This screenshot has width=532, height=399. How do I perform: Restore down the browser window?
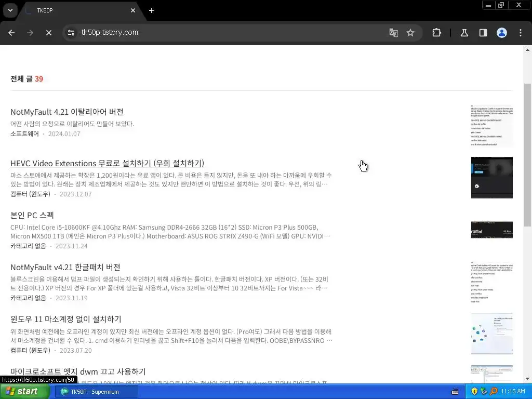point(501,5)
